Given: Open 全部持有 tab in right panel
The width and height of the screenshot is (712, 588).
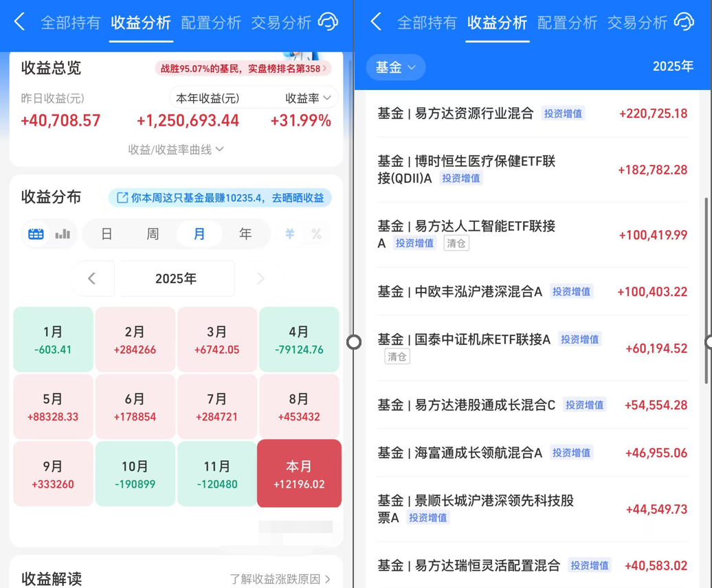Looking at the screenshot, I should (427, 23).
